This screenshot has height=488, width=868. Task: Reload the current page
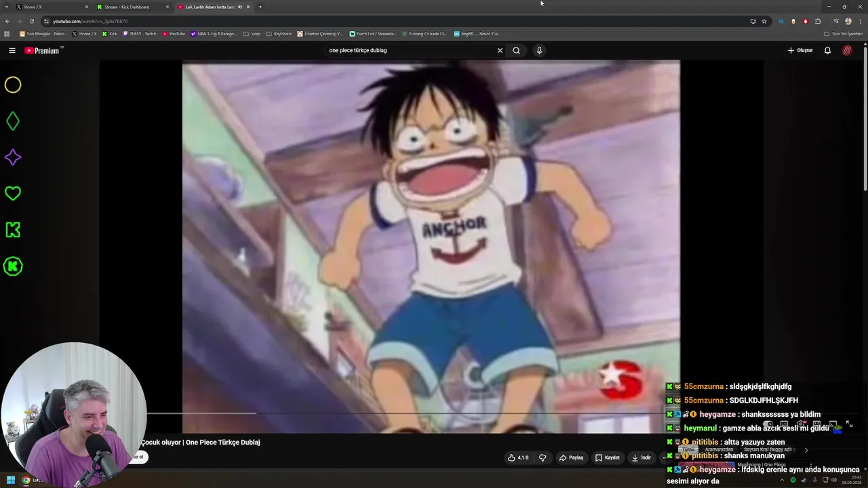31,21
